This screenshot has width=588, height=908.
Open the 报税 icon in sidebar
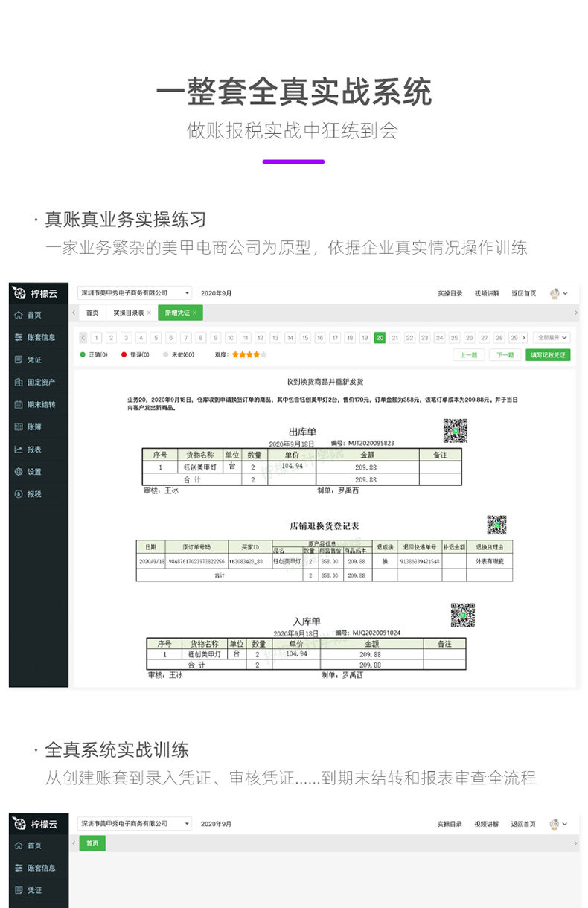pyautogui.click(x=19, y=494)
